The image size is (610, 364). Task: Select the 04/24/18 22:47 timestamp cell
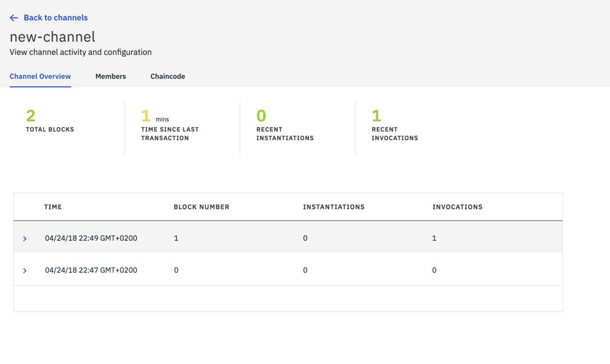pos(91,270)
